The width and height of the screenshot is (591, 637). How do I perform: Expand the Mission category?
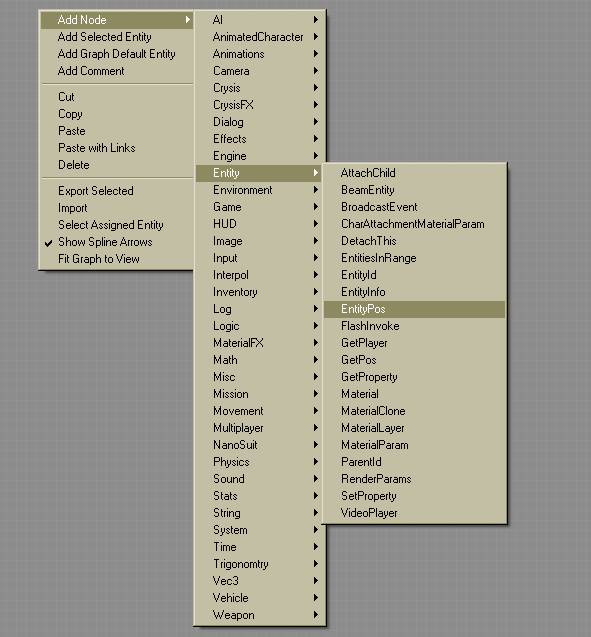(260, 394)
